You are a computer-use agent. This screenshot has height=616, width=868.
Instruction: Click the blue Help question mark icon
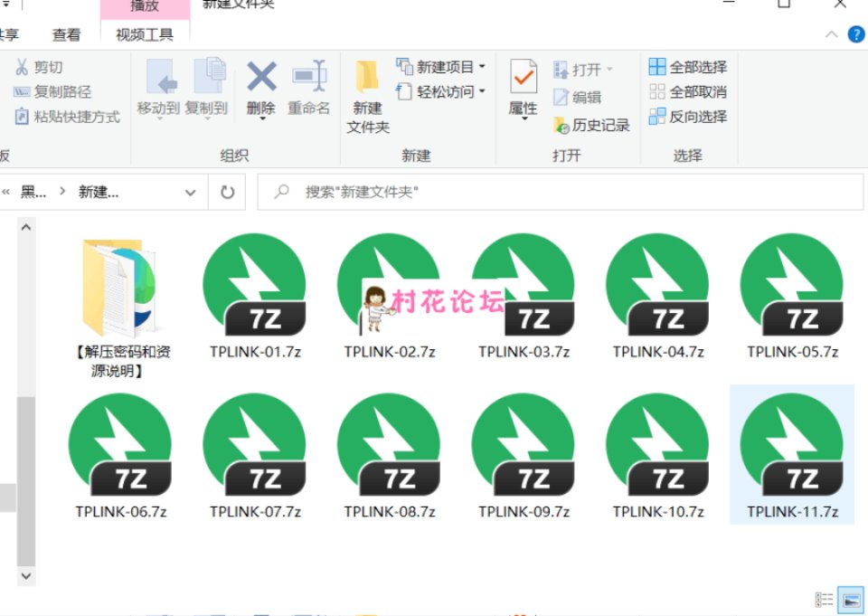pyautogui.click(x=856, y=34)
